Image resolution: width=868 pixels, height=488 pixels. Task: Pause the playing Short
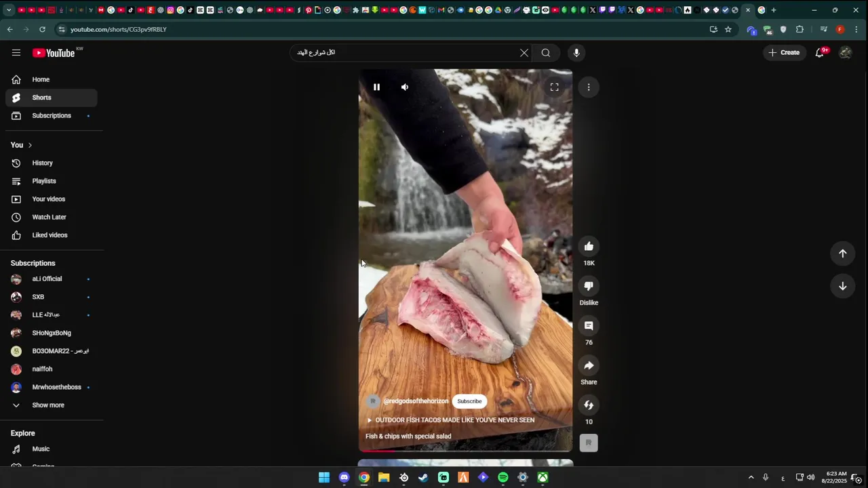tap(376, 87)
